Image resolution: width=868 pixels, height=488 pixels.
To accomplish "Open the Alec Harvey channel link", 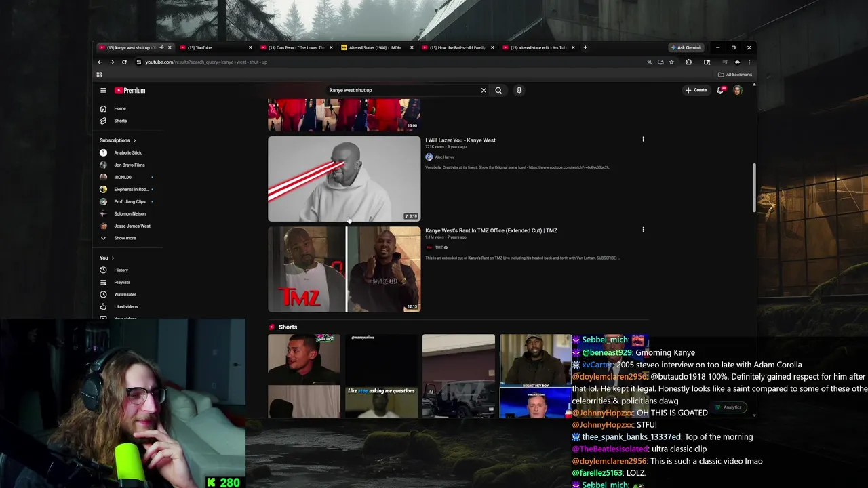I will (x=444, y=157).
